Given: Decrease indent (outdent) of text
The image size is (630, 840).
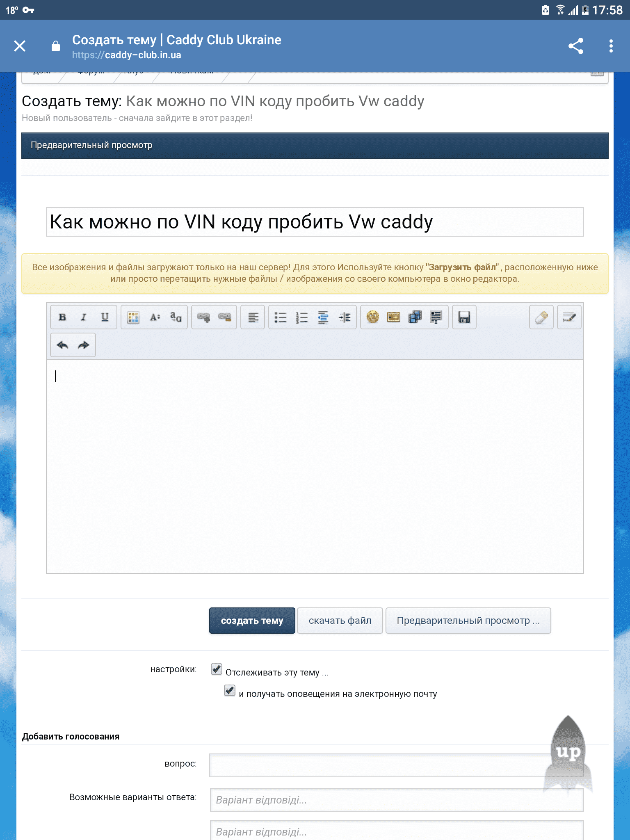Looking at the screenshot, I should 323,317.
